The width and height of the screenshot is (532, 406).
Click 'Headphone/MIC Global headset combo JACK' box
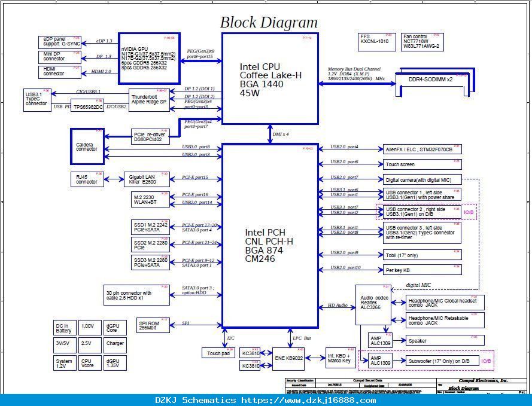(x=445, y=303)
